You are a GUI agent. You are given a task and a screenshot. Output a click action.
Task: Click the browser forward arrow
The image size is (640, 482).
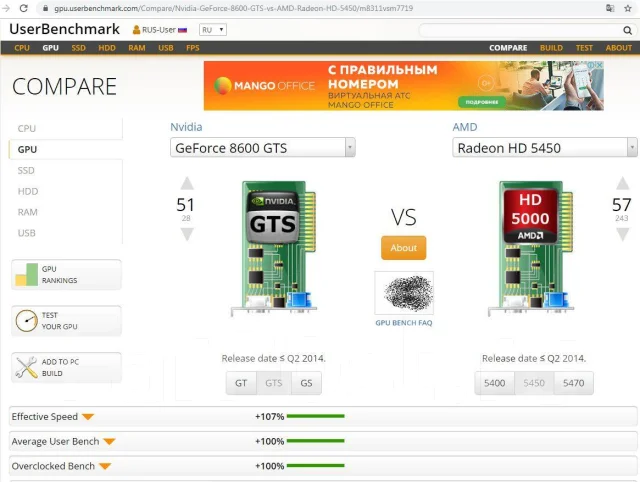coord(6,8)
